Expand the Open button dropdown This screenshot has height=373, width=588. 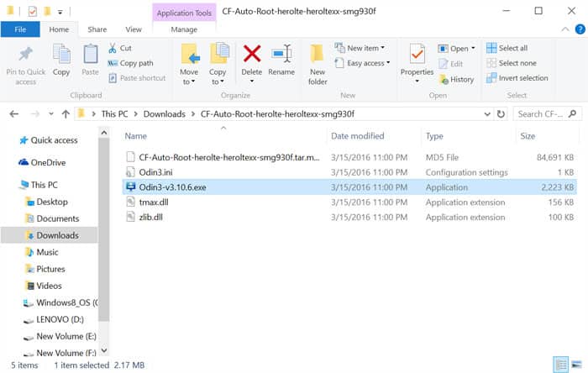(473, 48)
